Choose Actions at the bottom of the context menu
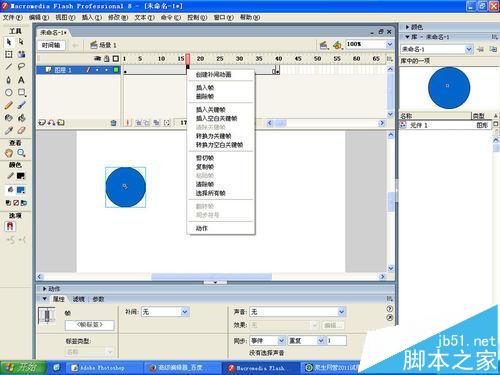Image resolution: width=500 pixels, height=375 pixels. tap(202, 228)
